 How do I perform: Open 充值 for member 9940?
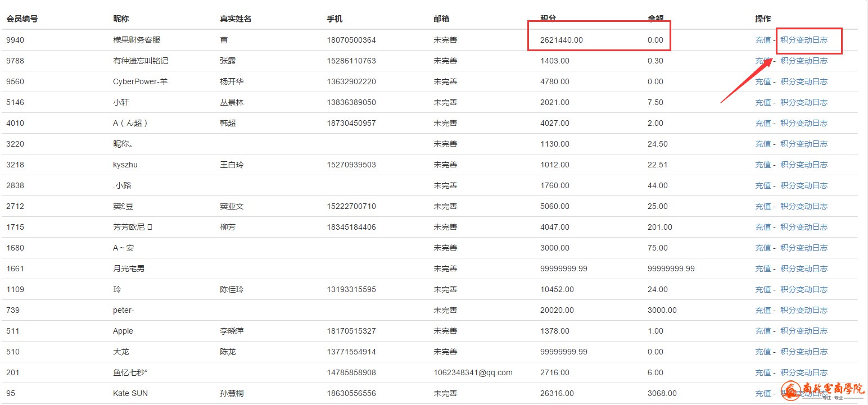tap(763, 40)
